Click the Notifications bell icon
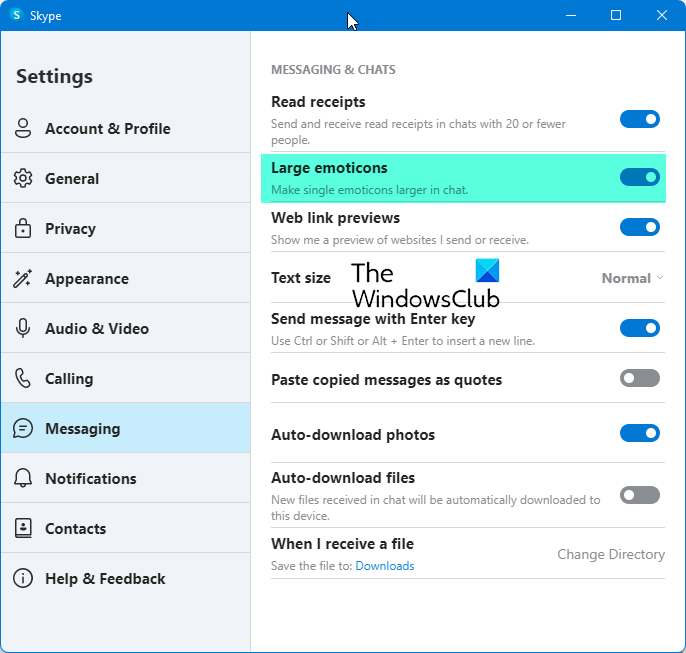Viewport: 686px width, 653px height. (x=23, y=478)
